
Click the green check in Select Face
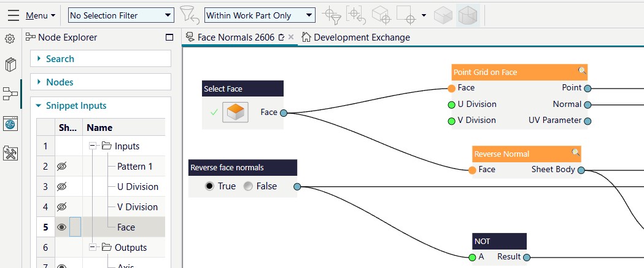[214, 112]
